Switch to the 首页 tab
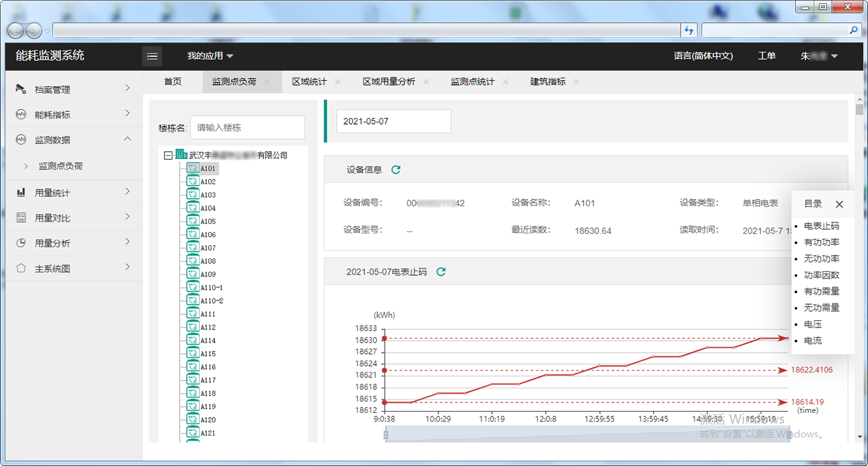This screenshot has height=466, width=868. [x=172, y=82]
